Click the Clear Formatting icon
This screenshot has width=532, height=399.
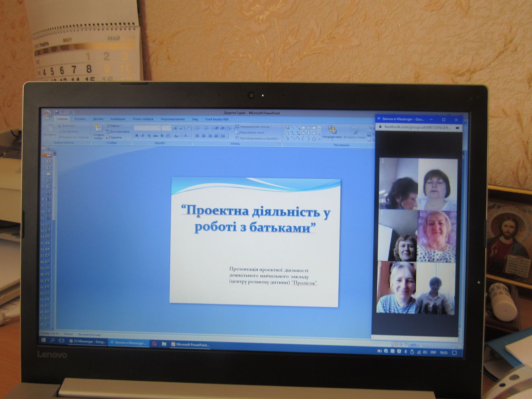(188, 128)
